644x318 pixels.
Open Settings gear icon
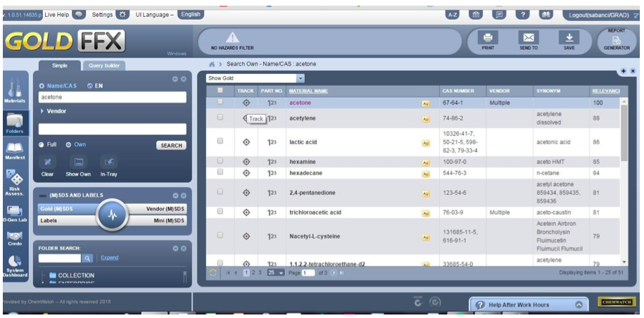point(122,14)
